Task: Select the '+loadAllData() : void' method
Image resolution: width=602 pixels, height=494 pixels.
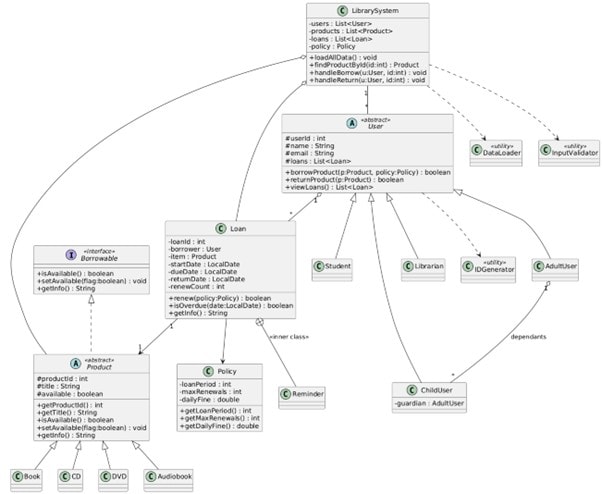Action: pyautogui.click(x=343, y=58)
